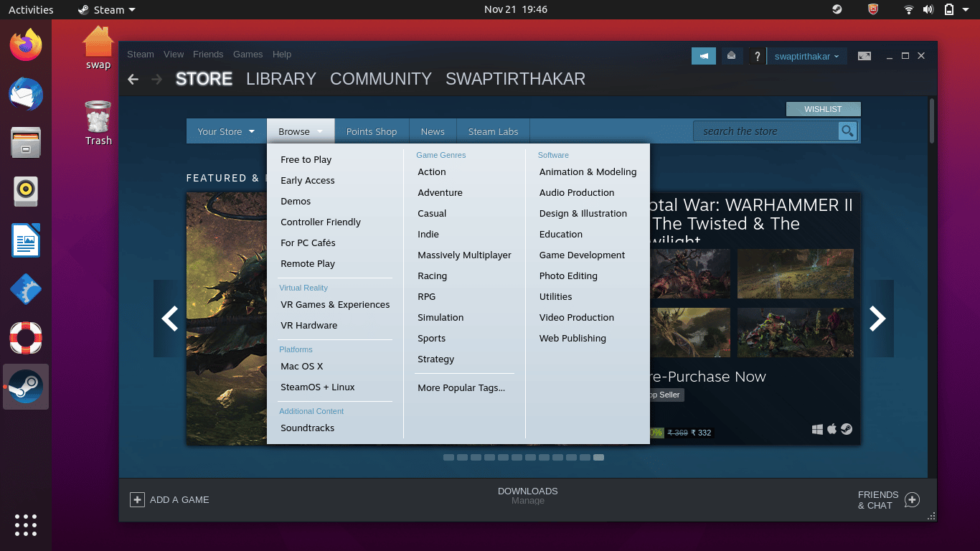
Task: Open Files manager from the dock
Action: coord(26,143)
